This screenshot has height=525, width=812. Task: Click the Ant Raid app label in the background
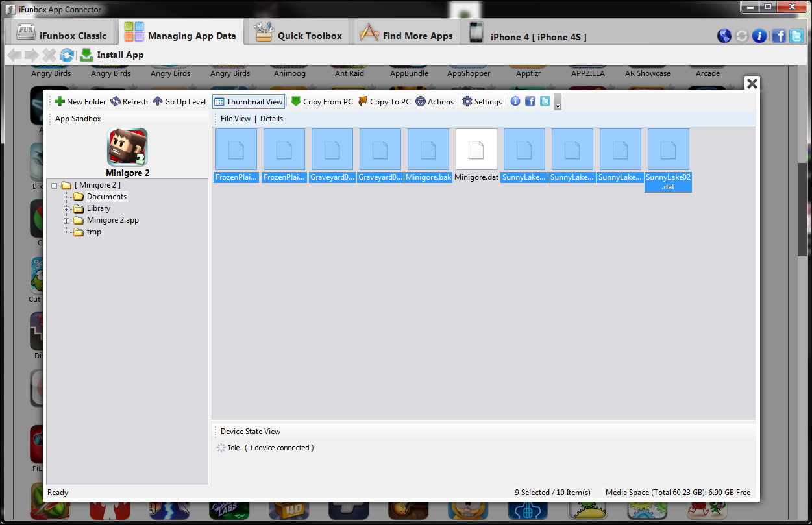(349, 73)
